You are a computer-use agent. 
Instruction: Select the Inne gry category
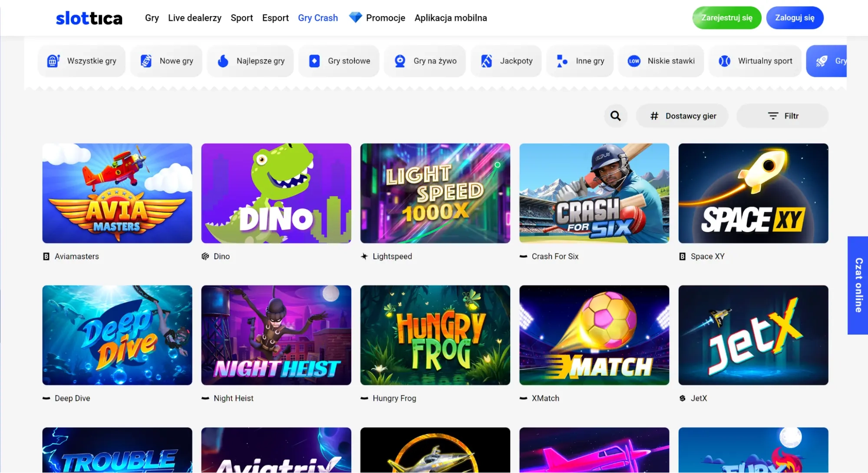pyautogui.click(x=580, y=61)
